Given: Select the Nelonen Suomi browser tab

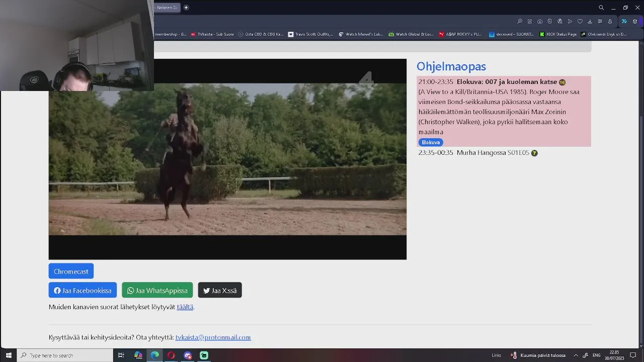Looking at the screenshot, I should 167,8.
